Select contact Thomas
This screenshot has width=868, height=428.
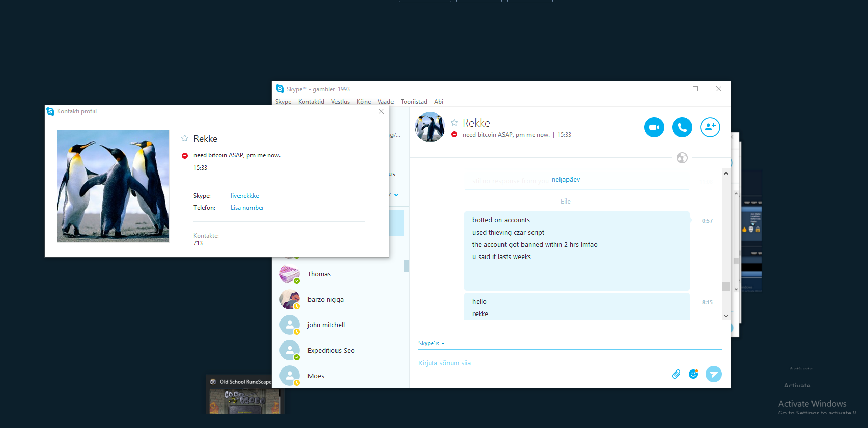click(341, 274)
